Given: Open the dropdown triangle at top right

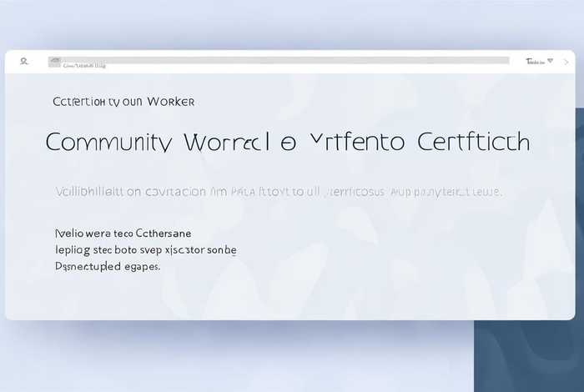Looking at the screenshot, I should [551, 61].
